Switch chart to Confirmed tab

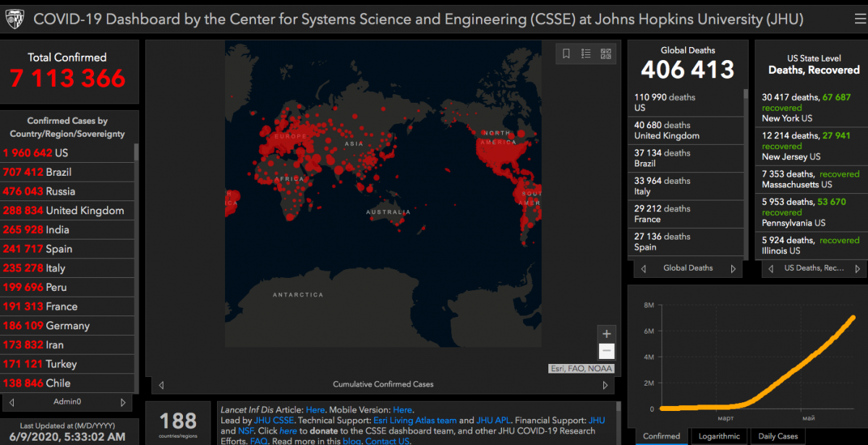point(662,436)
